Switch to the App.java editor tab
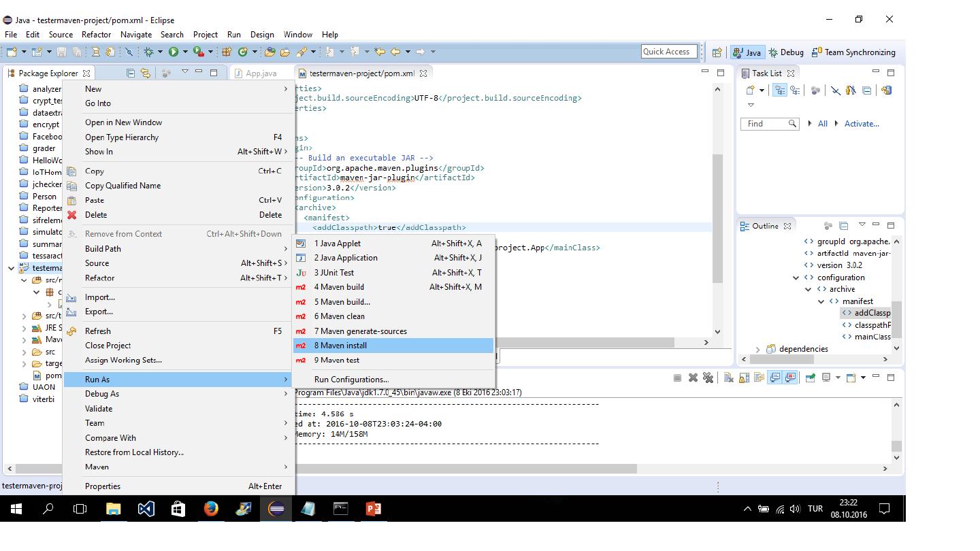This screenshot has width=980, height=551. (261, 73)
